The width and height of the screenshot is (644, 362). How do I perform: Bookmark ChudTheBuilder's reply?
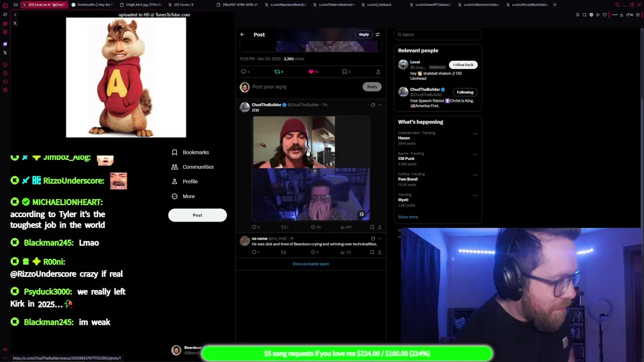click(372, 227)
